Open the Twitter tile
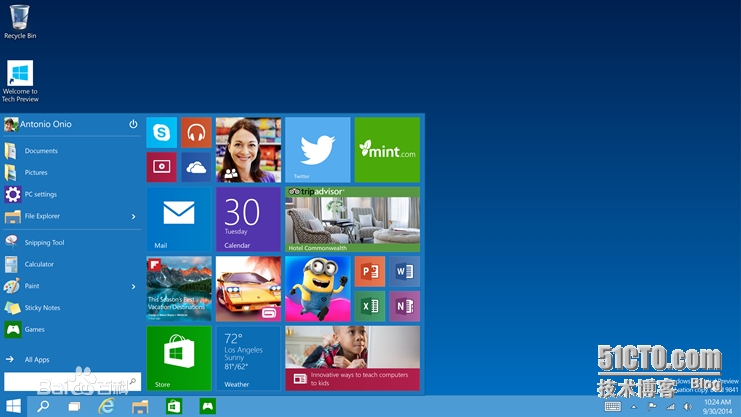This screenshot has width=741, height=417. [x=318, y=150]
